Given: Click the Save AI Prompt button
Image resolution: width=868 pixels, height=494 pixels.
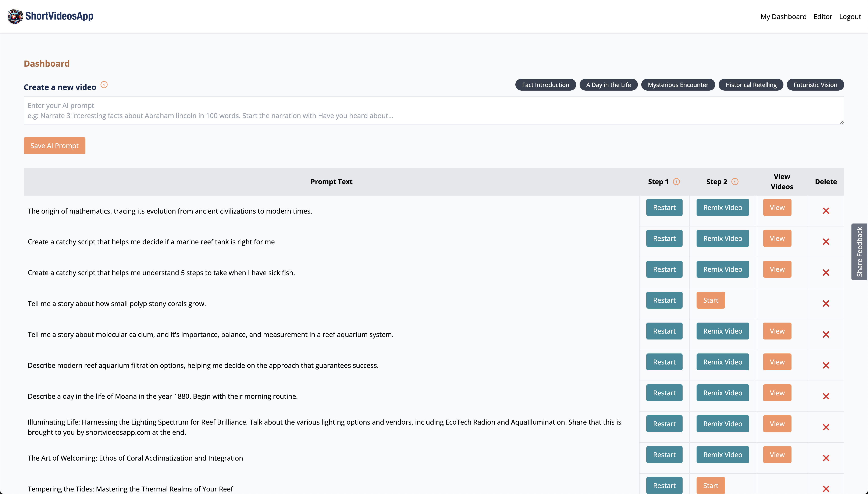Looking at the screenshot, I should click(x=54, y=146).
